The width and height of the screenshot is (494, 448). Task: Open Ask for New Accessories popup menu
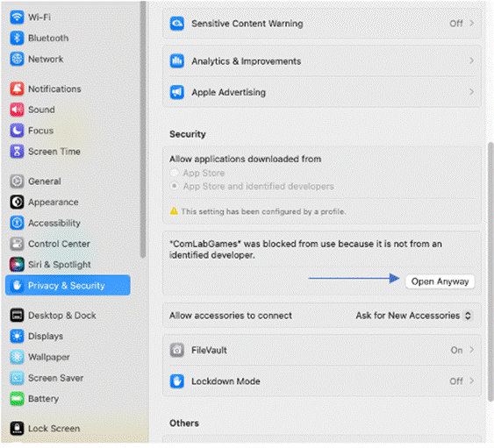[413, 316]
